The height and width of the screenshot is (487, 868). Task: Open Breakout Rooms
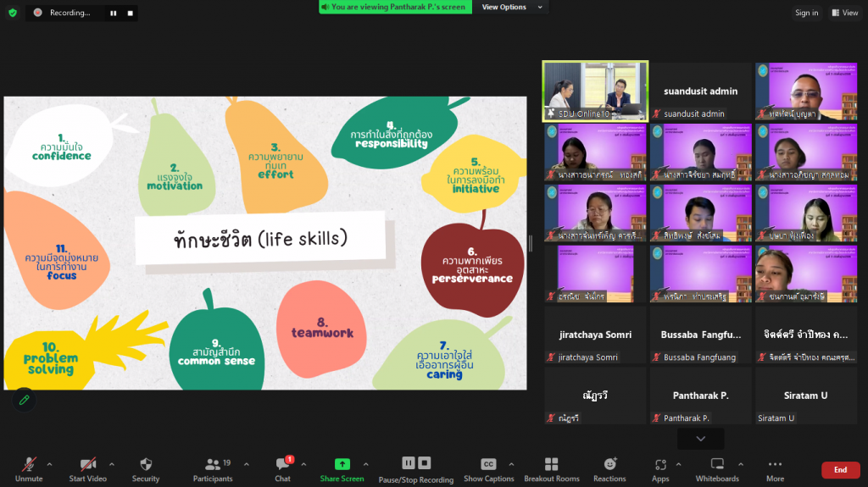[551, 468]
